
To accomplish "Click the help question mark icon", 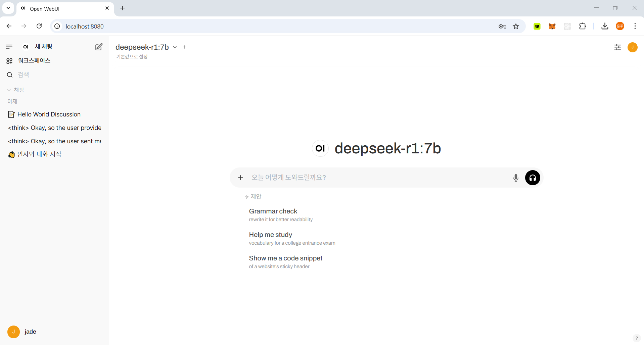I will point(636,338).
